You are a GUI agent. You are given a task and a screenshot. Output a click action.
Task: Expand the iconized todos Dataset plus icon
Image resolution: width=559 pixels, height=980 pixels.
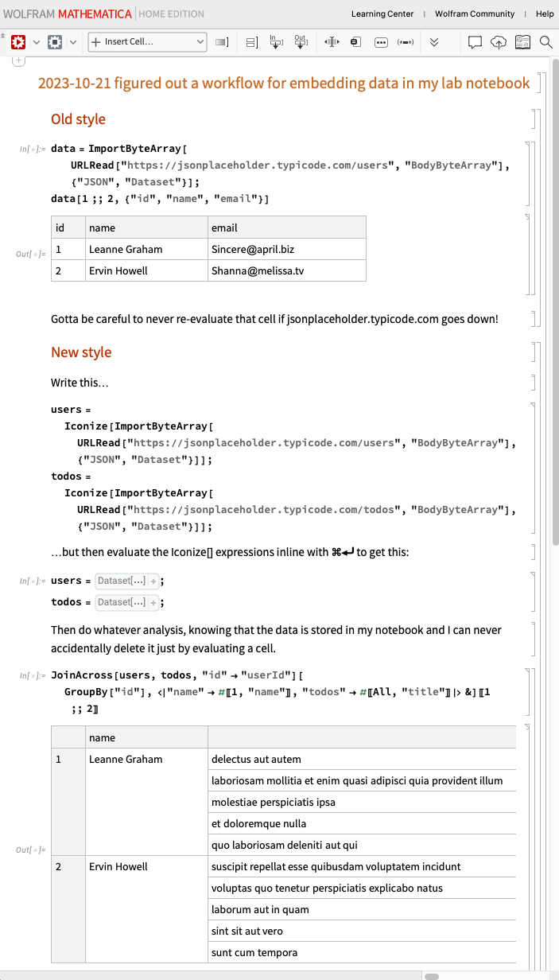pos(153,602)
